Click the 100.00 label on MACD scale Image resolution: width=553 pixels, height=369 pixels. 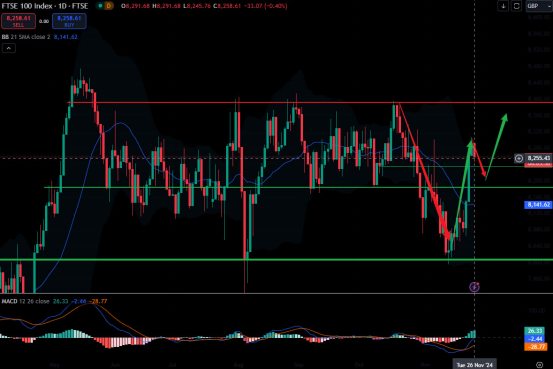coord(536,310)
